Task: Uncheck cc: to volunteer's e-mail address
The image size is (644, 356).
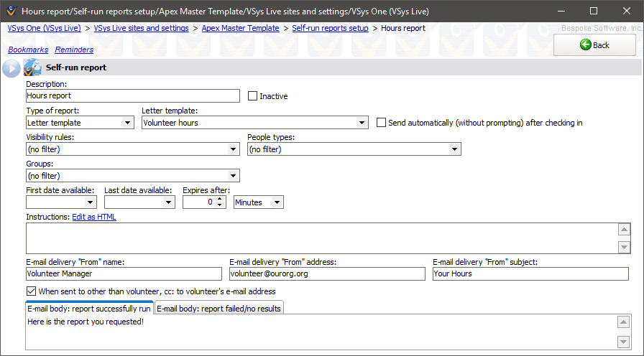Action: [x=31, y=291]
